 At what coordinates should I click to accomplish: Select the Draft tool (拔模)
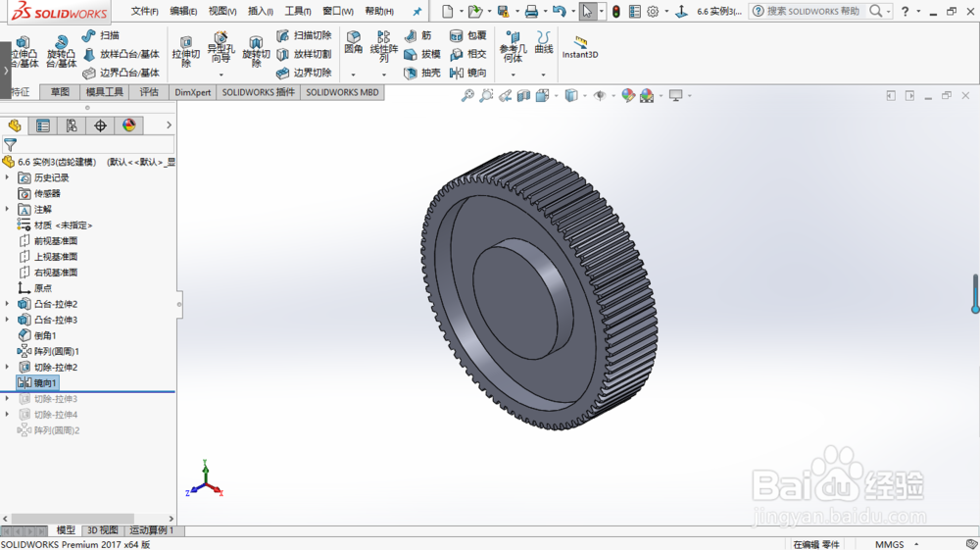(x=422, y=54)
